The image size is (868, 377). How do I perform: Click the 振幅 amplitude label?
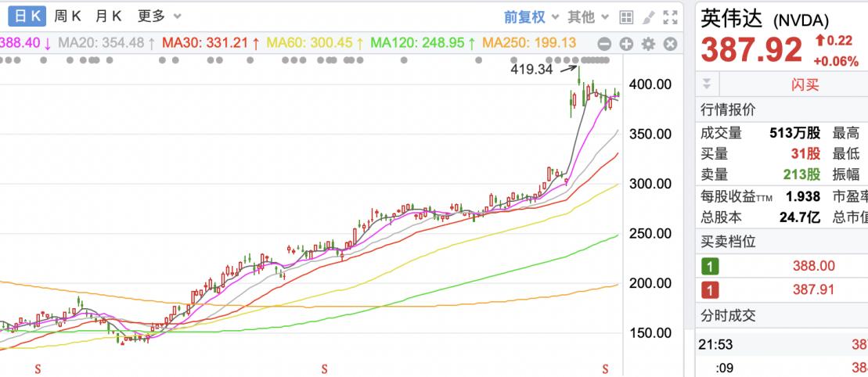click(846, 175)
